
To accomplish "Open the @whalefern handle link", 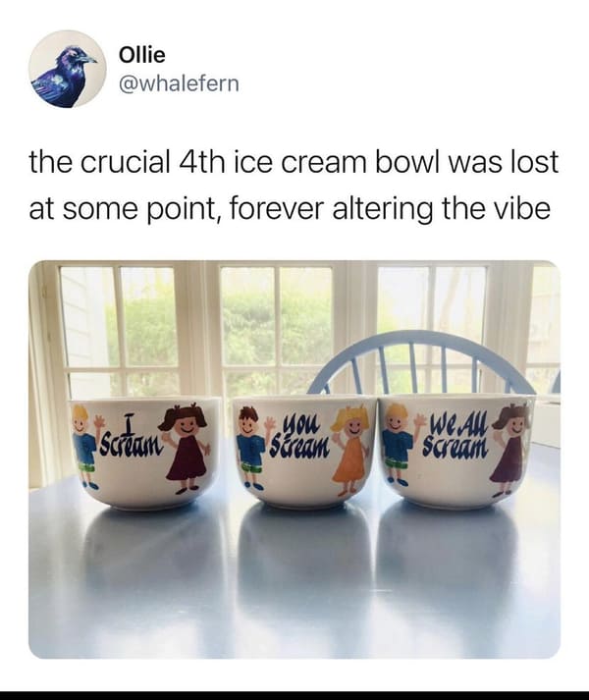I will click(179, 83).
